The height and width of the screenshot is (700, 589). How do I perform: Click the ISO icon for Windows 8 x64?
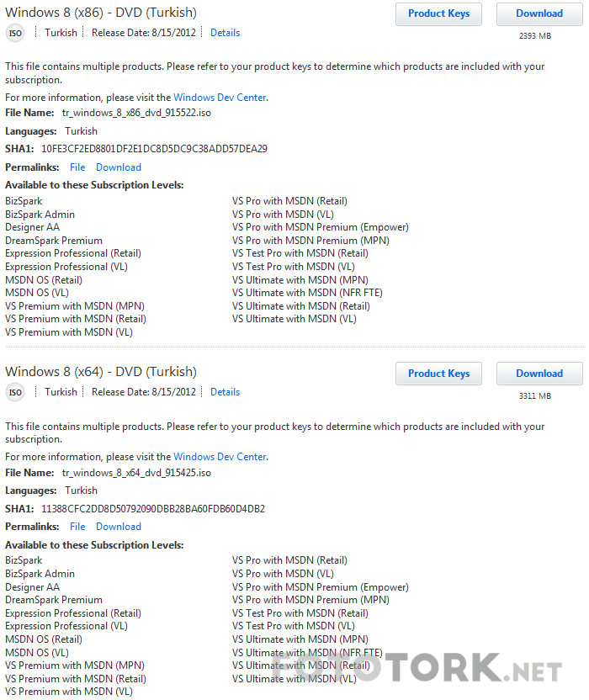click(15, 392)
